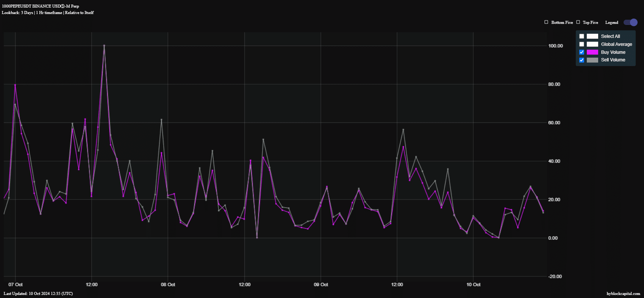Click the 07 Oct x-axis label
Screen dimensions: 644x298
[x=16, y=284]
